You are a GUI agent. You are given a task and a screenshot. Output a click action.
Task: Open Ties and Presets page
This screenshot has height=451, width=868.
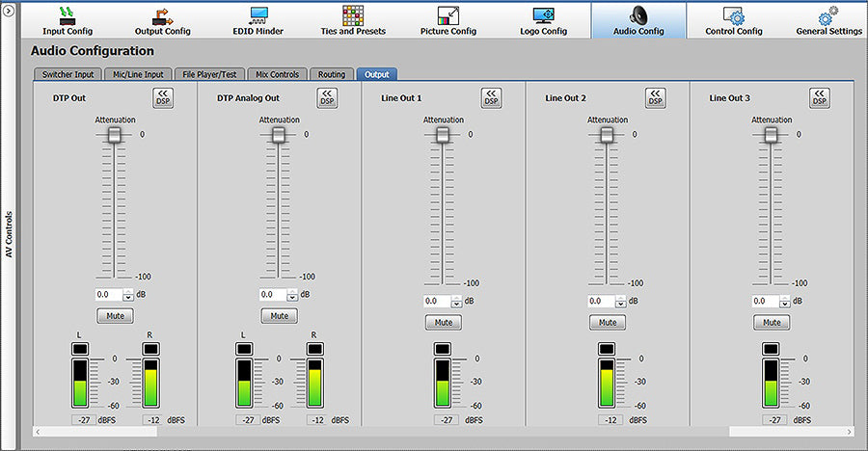coord(353,20)
